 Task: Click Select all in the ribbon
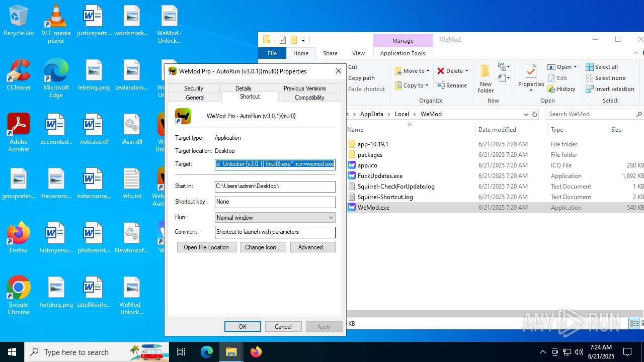(602, 67)
